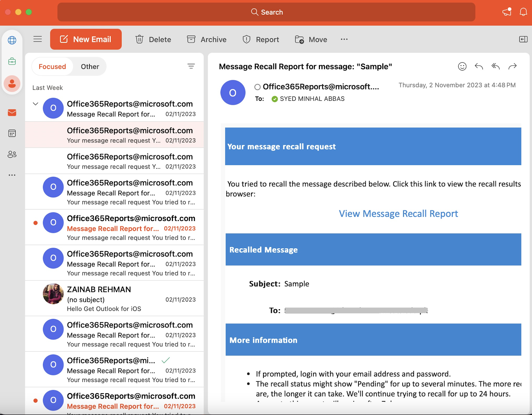532x415 pixels.
Task: Open the notifications bell icon
Action: coord(523,12)
